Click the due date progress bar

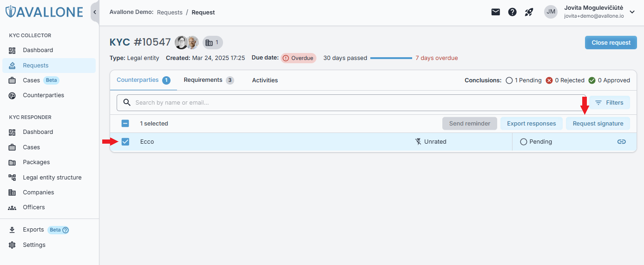pyautogui.click(x=391, y=58)
